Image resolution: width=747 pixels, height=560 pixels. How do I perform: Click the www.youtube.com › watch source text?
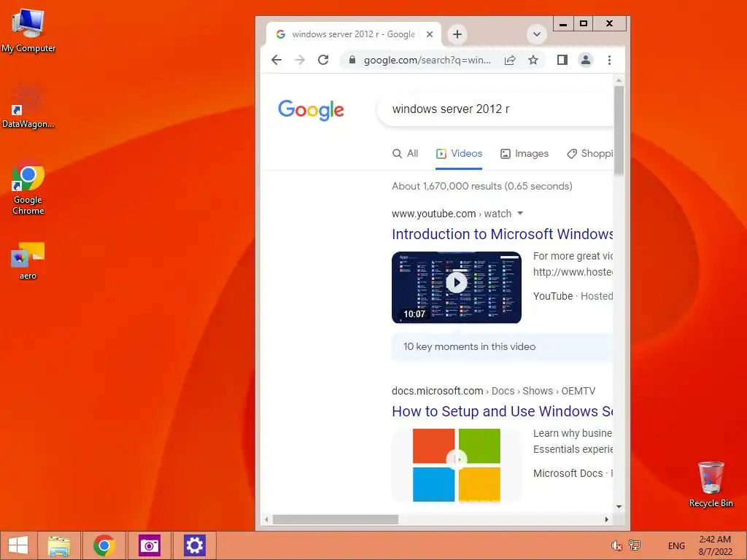452,214
